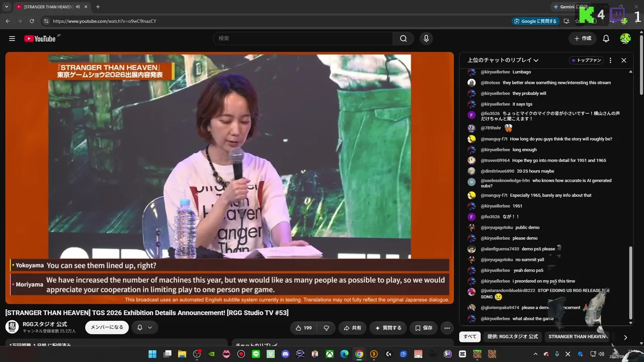Image resolution: width=644 pixels, height=362 pixels.
Task: Open RGG Studio channel avatar
Action: coord(12,327)
